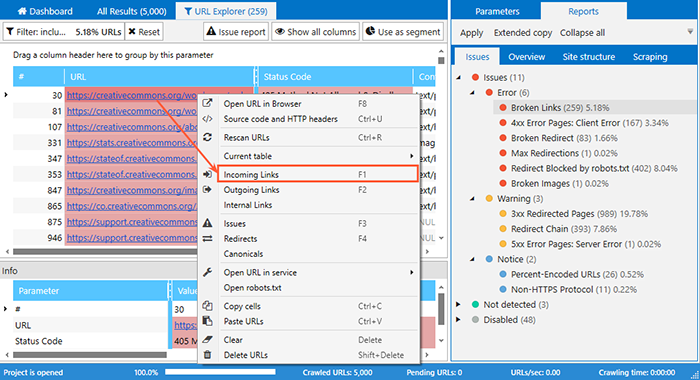
Task: Reset the current filter
Action: (144, 32)
